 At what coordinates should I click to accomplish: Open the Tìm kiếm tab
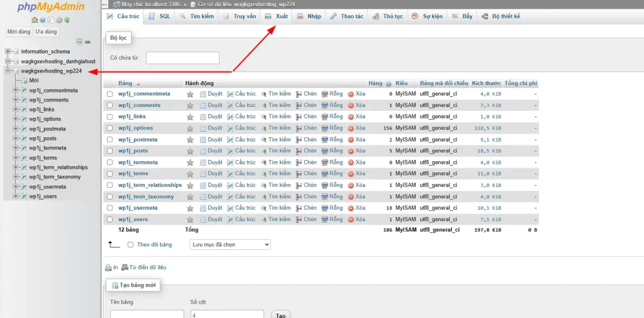coord(197,16)
